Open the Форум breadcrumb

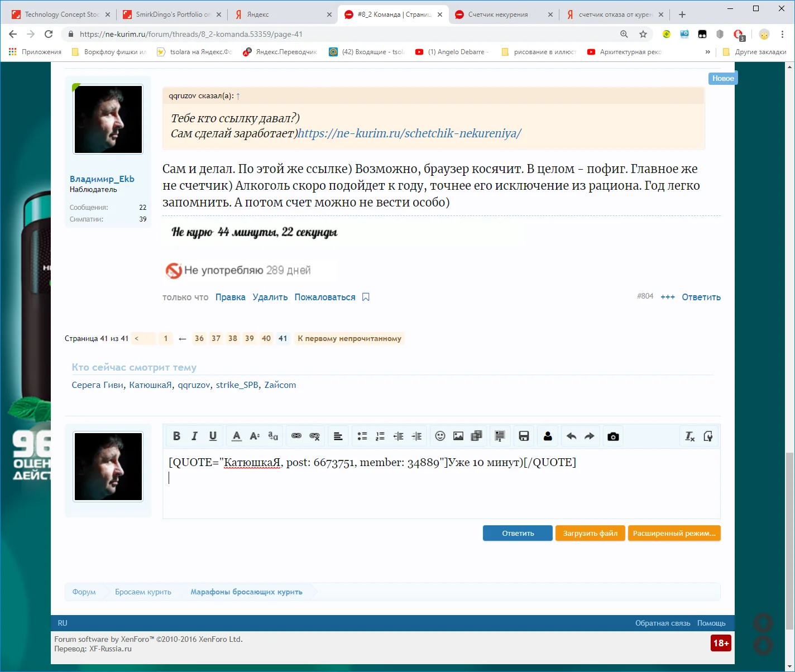(x=84, y=592)
